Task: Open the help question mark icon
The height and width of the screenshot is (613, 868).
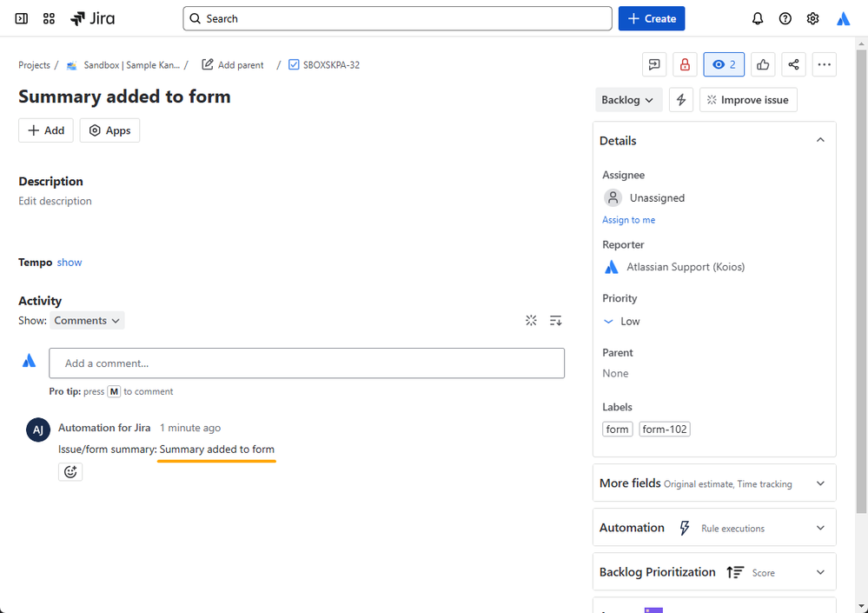Action: pyautogui.click(x=785, y=18)
